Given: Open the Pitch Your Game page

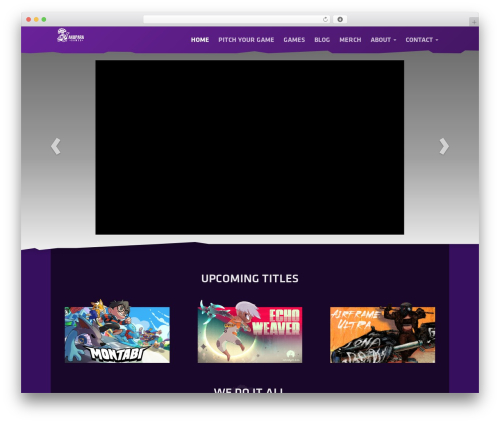Looking at the screenshot, I should click(x=246, y=40).
